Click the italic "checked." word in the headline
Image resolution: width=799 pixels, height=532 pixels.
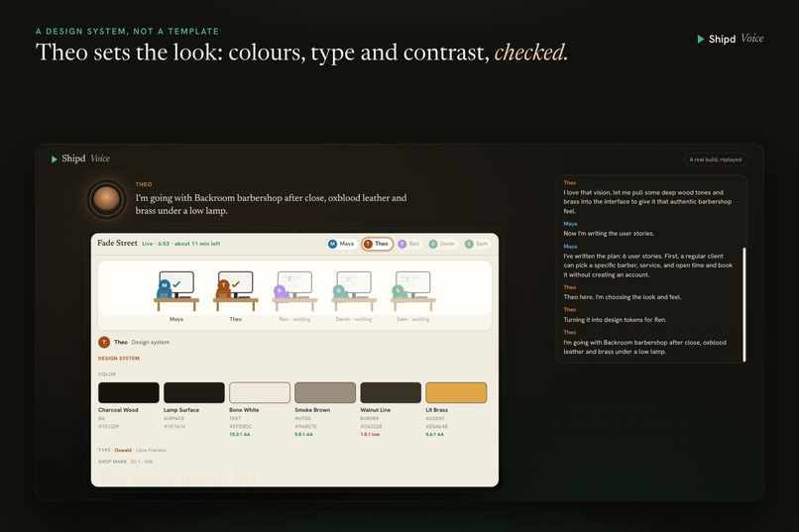531,53
